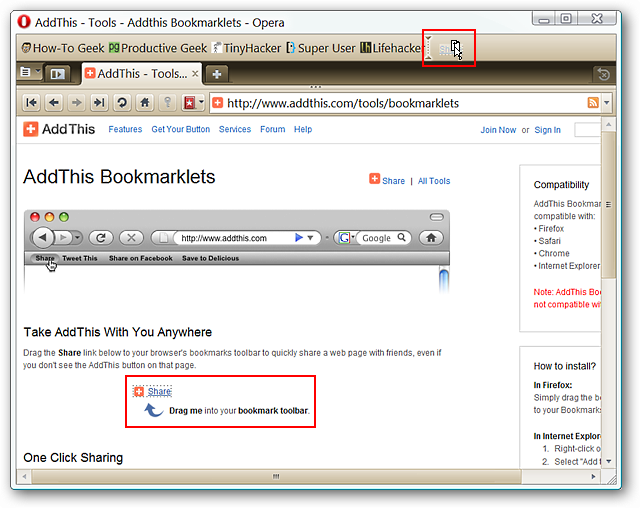Go back with the Back arrow
The width and height of the screenshot is (640, 508).
click(x=54, y=102)
